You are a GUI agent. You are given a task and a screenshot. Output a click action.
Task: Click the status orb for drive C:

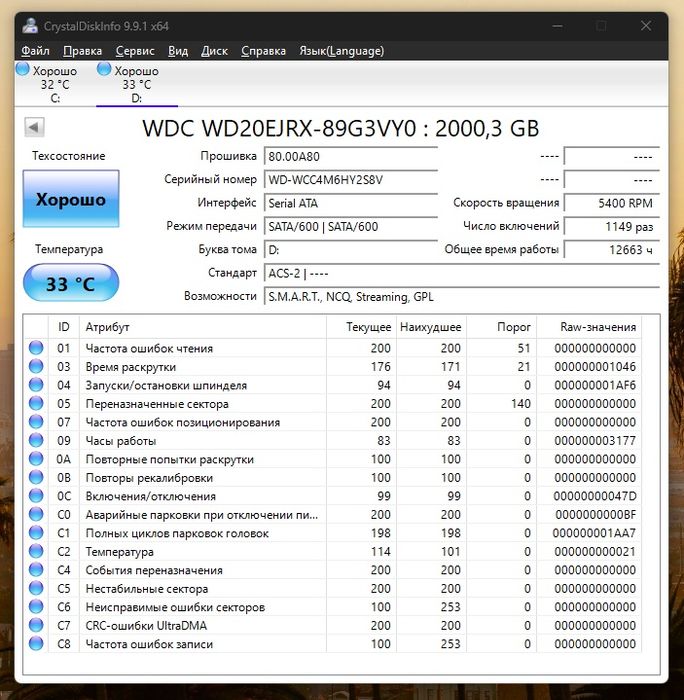pos(22,69)
